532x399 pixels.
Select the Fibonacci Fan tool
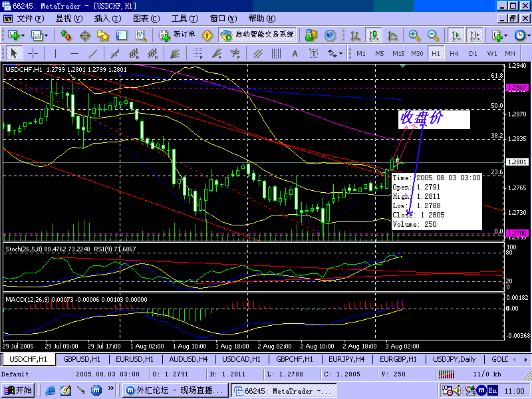(x=215, y=53)
